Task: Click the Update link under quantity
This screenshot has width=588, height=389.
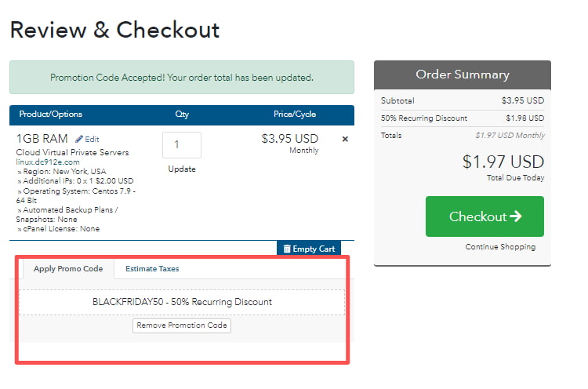Action: coord(182,169)
